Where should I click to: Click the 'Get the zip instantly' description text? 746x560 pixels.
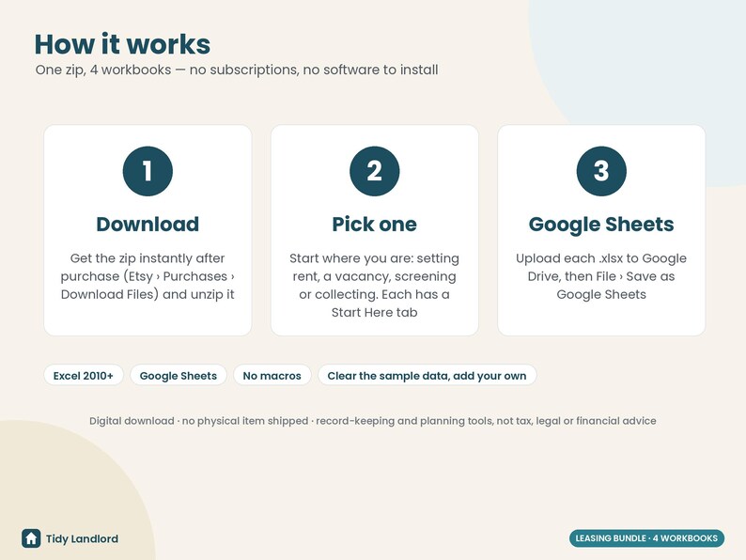[x=148, y=276]
